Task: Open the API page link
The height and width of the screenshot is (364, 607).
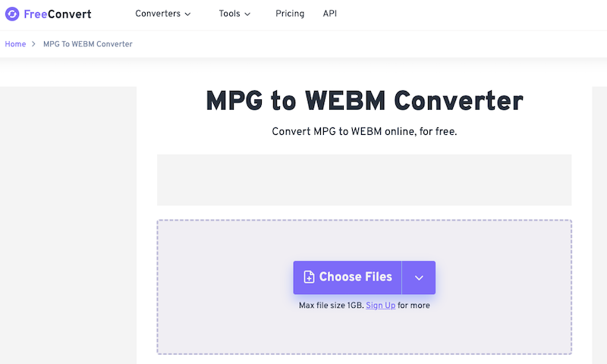Action: (x=330, y=14)
